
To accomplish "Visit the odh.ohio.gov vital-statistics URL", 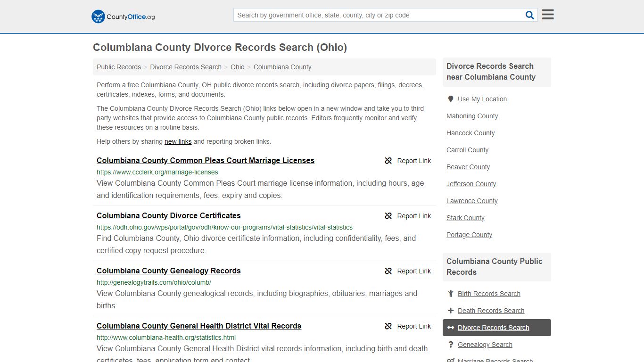I will pyautogui.click(x=224, y=227).
